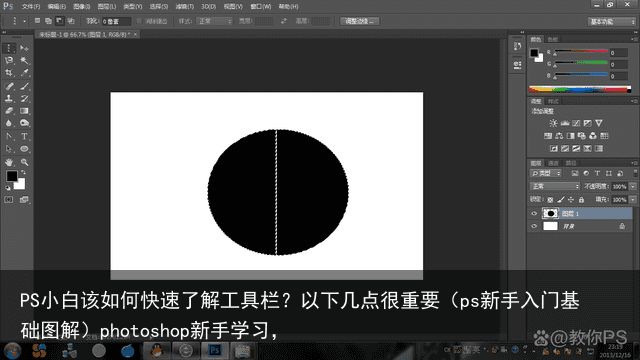The width and height of the screenshot is (640, 360).
Task: Click the foreground color swatch in toolbox
Action: pos(11,176)
